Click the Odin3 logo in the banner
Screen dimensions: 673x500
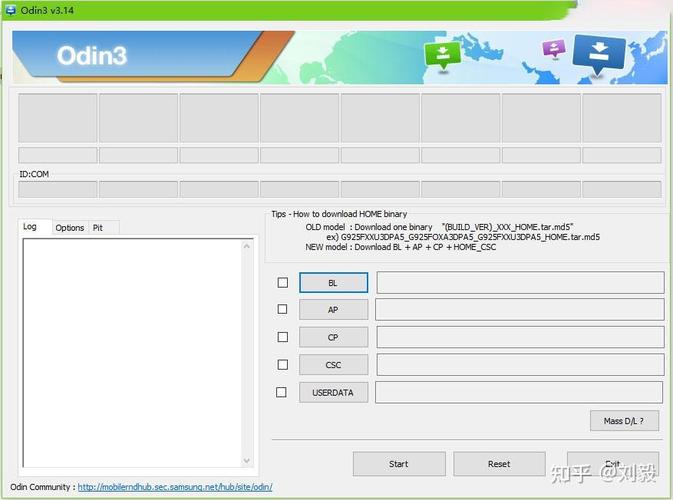point(92,56)
